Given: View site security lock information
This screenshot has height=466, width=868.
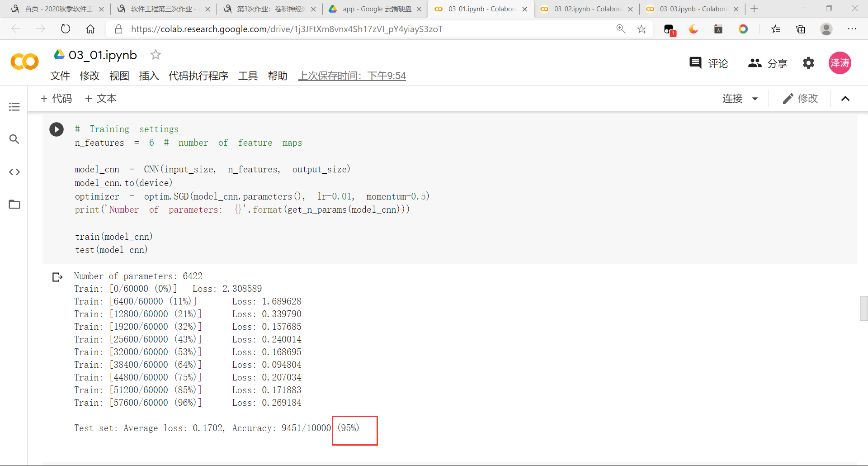Looking at the screenshot, I should pyautogui.click(x=118, y=29).
